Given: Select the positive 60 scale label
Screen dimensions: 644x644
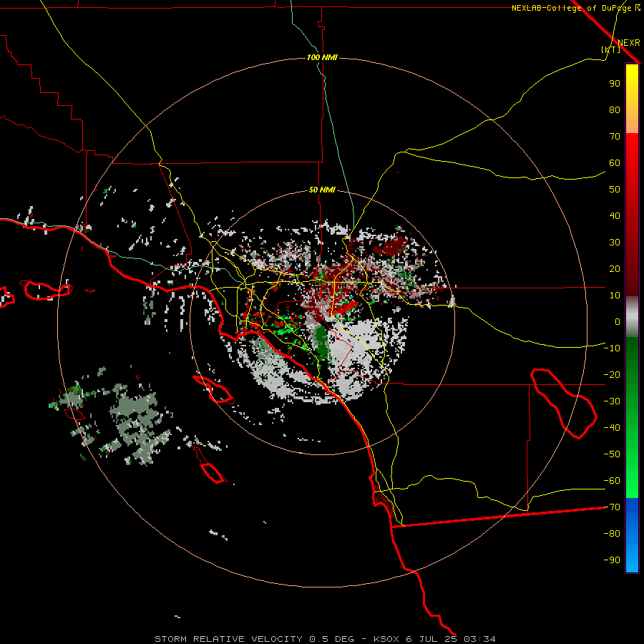Looking at the screenshot, I should 615,162.
